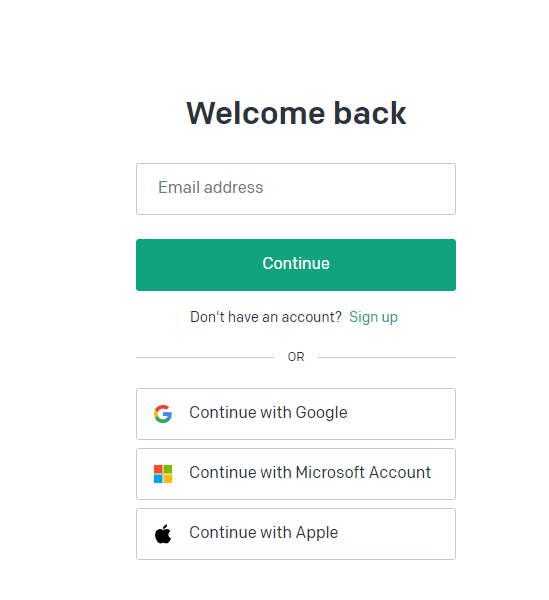Click the divider line right of OR
The height and width of the screenshot is (600, 549).
pyautogui.click(x=387, y=357)
